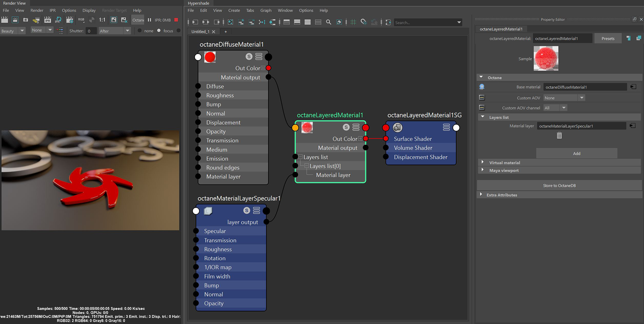
Task: Click the RGB channel display icon
Action: [x=81, y=20]
